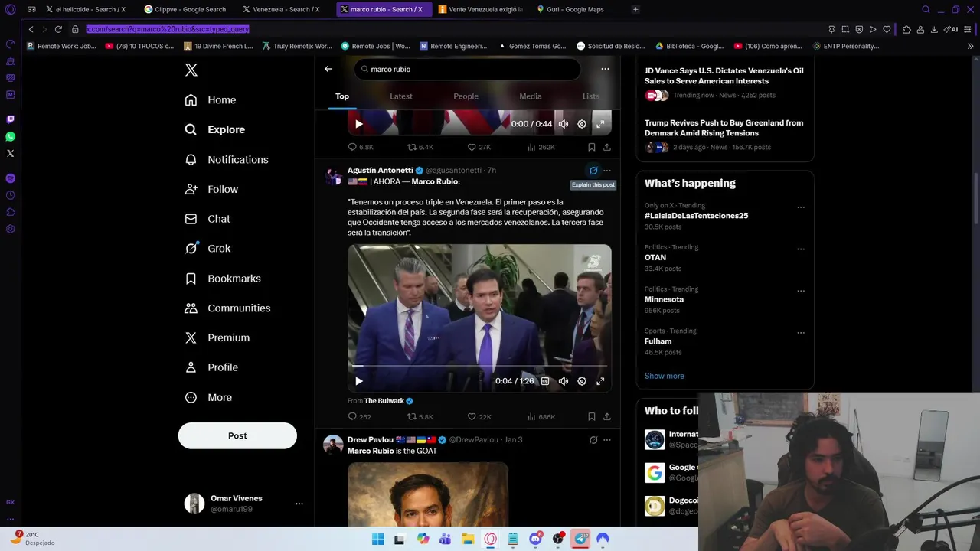Open search settings three-dot menu

(605, 69)
